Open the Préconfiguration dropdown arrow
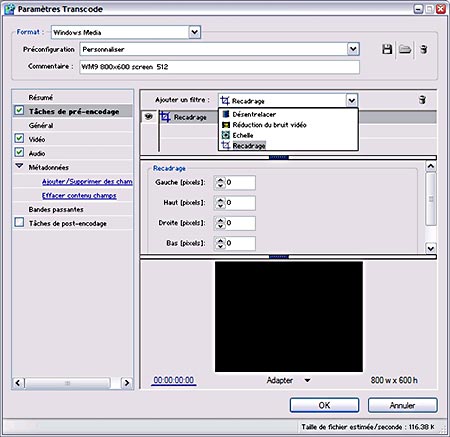 point(353,49)
